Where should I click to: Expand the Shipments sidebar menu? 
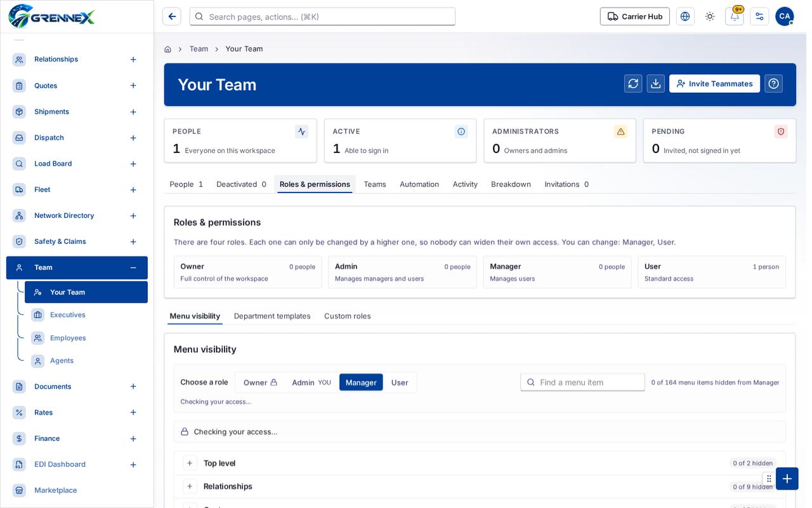[x=133, y=112]
